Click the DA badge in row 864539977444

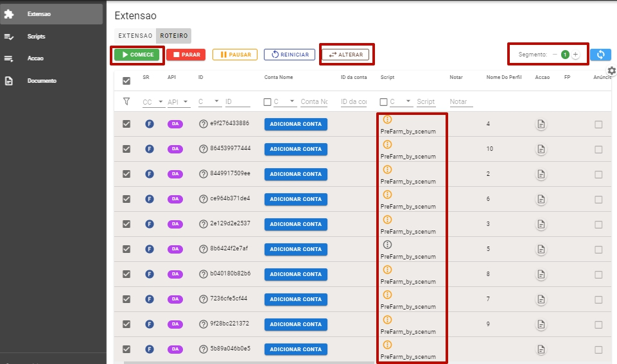(175, 149)
